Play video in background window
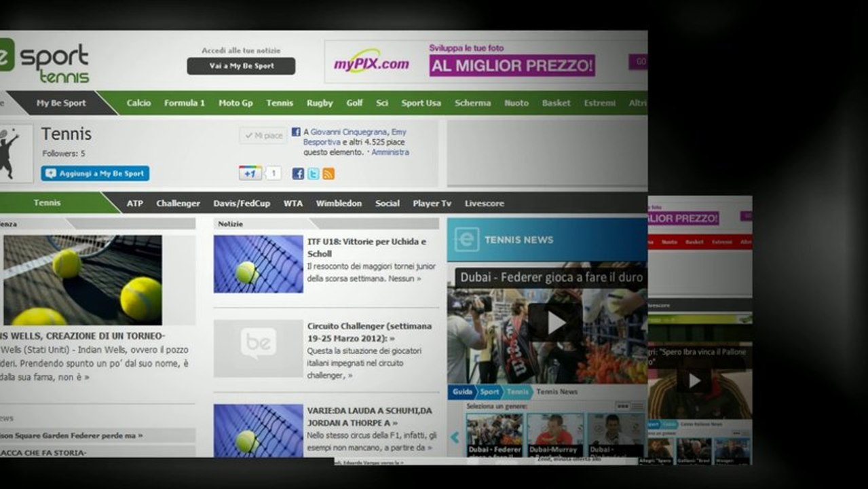 694,381
